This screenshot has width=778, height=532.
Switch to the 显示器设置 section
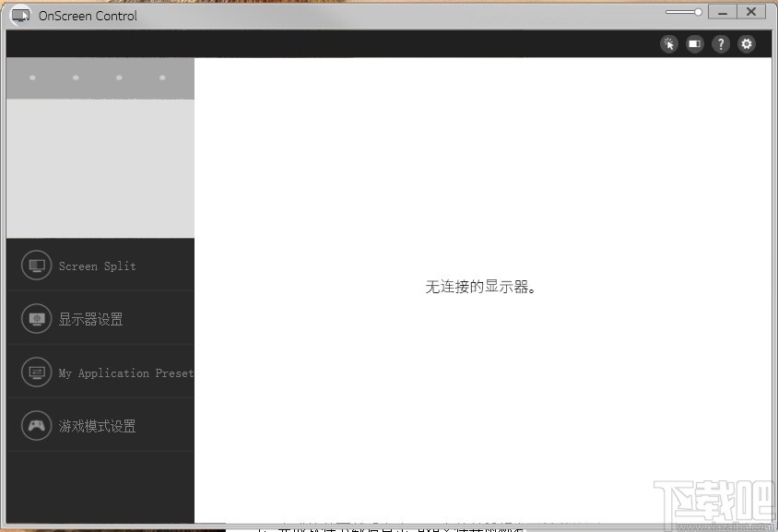(89, 318)
